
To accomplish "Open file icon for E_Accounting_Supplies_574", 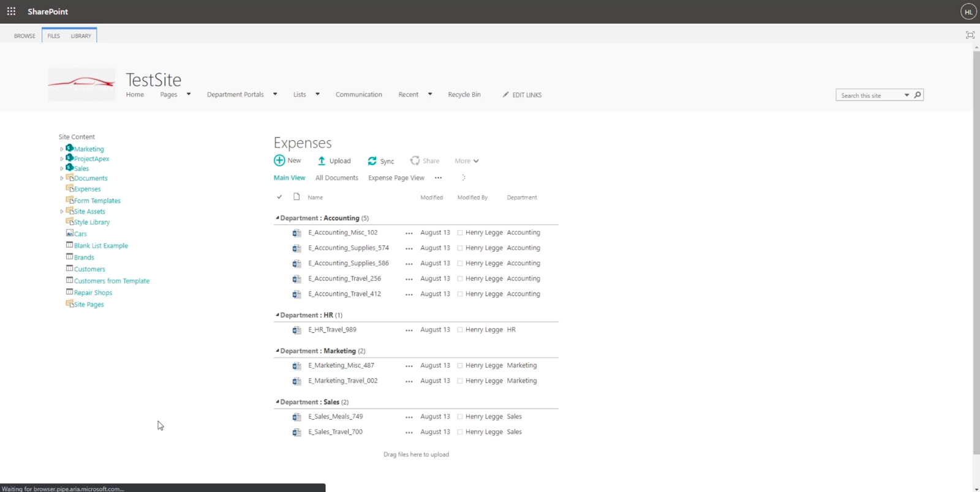I will point(296,248).
